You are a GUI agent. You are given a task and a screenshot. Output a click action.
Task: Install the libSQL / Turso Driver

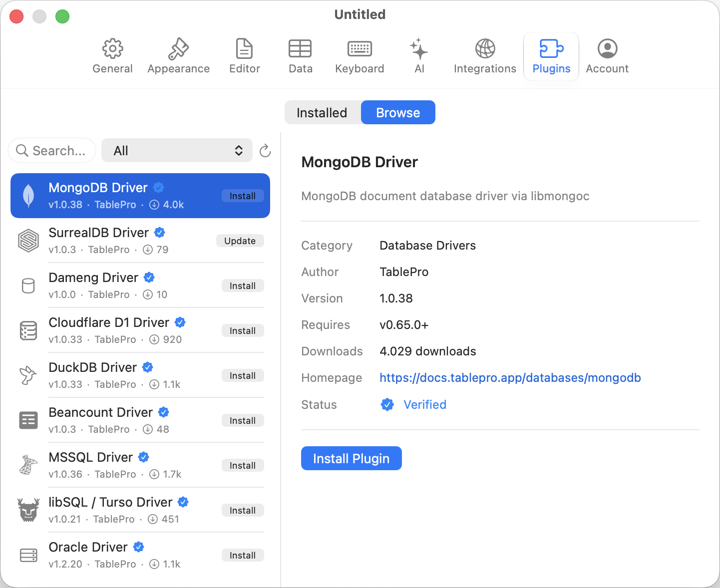pyautogui.click(x=243, y=510)
